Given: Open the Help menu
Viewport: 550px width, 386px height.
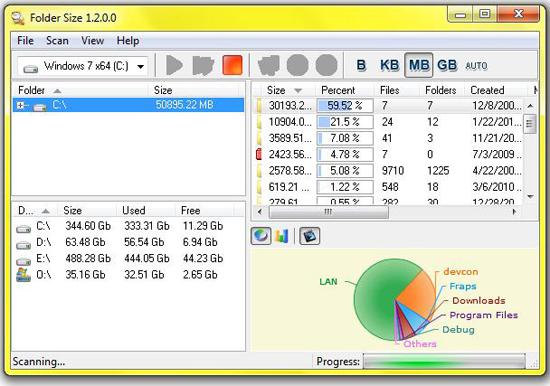Looking at the screenshot, I should coord(128,41).
